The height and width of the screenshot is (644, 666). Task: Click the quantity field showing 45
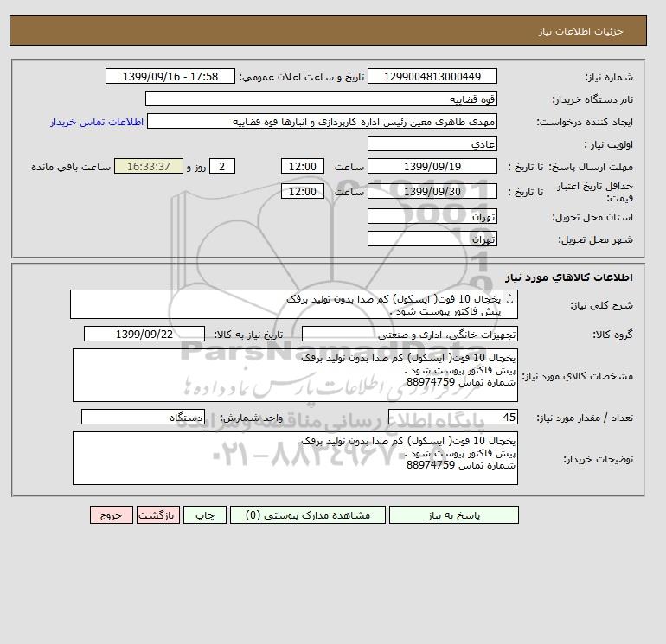452,417
